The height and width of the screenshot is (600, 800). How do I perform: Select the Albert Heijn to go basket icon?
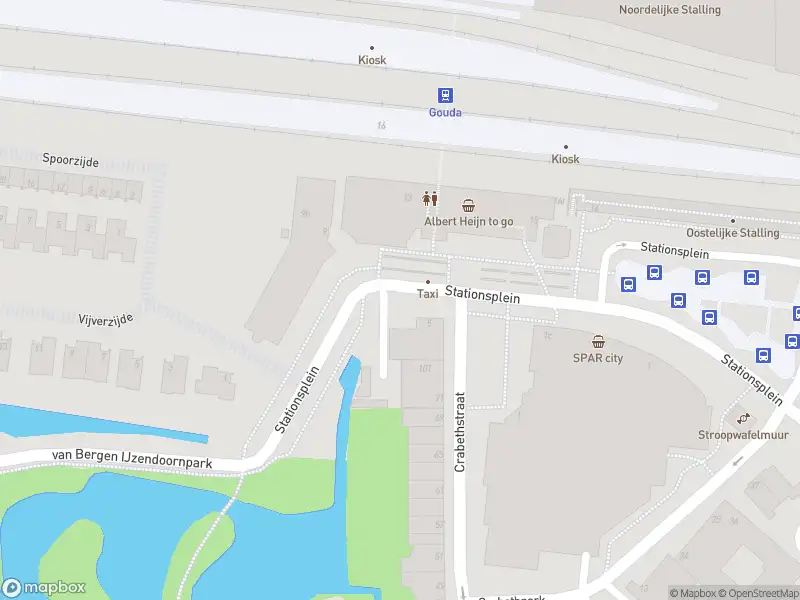point(468,206)
